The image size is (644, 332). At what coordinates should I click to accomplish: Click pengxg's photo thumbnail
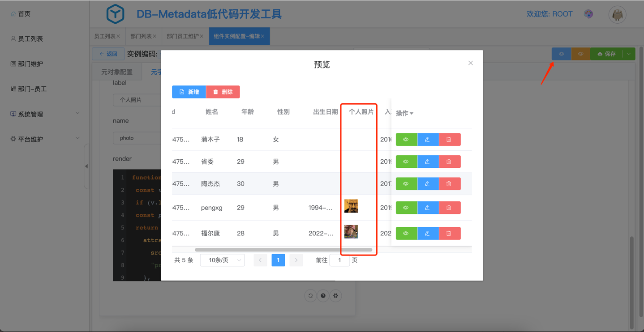[351, 206]
